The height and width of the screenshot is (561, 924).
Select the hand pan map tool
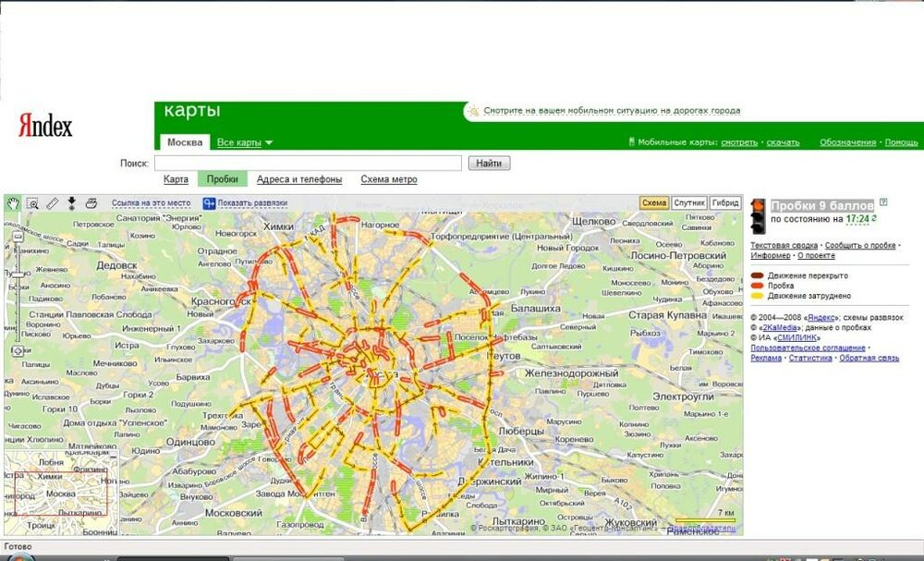(x=13, y=203)
